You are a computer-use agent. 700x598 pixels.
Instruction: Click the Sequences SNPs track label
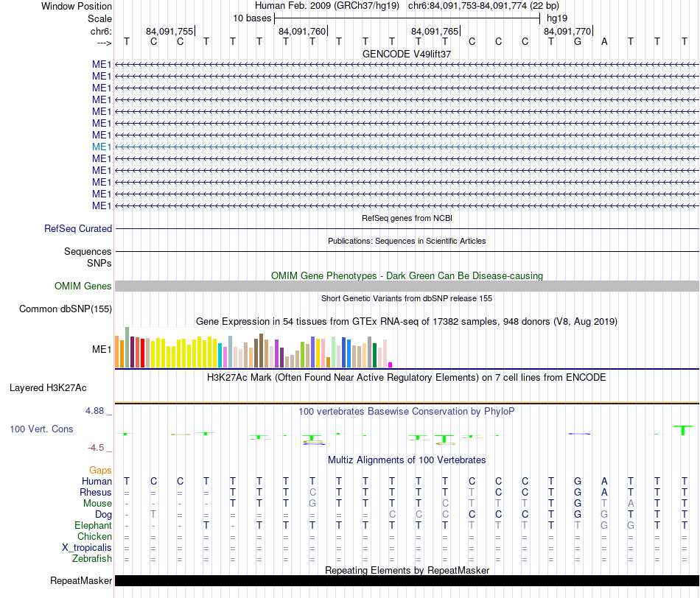click(88, 257)
